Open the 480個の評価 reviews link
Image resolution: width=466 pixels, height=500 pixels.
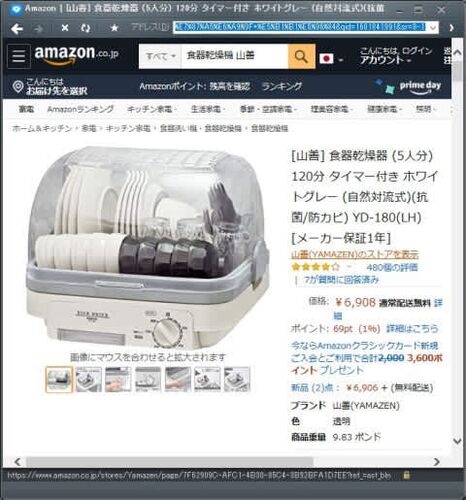click(392, 267)
